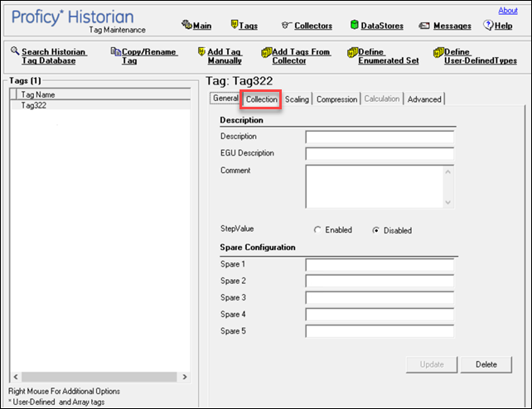Switch to the Advanced tab

(424, 99)
